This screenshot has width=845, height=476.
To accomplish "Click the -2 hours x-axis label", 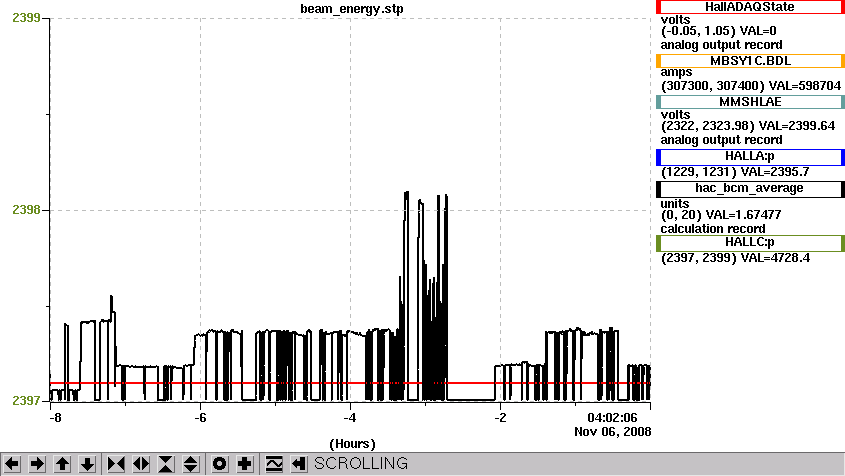I will click(x=500, y=418).
